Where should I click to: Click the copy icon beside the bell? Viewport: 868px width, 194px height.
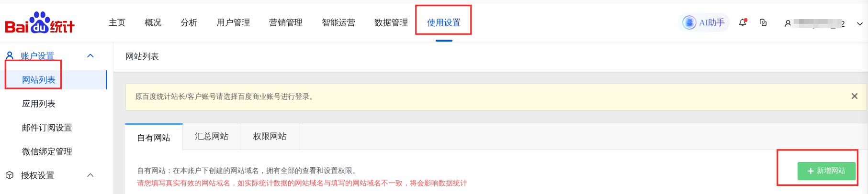pos(763,22)
